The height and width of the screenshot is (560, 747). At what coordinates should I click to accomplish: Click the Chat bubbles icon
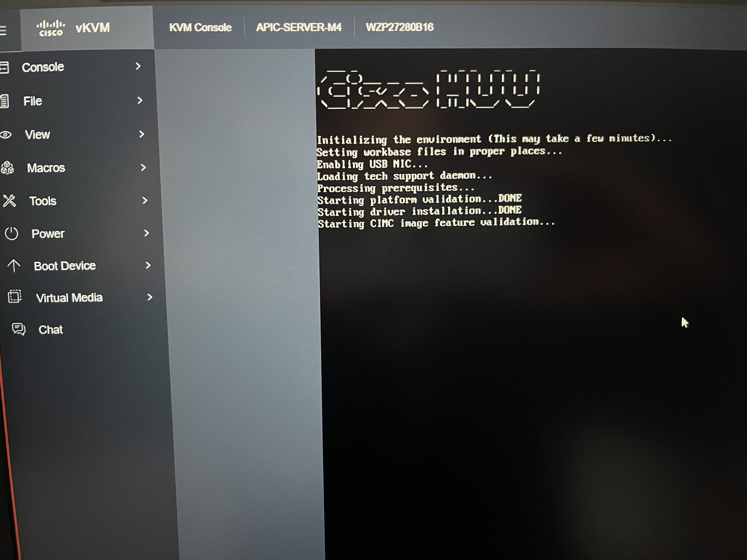pos(19,329)
